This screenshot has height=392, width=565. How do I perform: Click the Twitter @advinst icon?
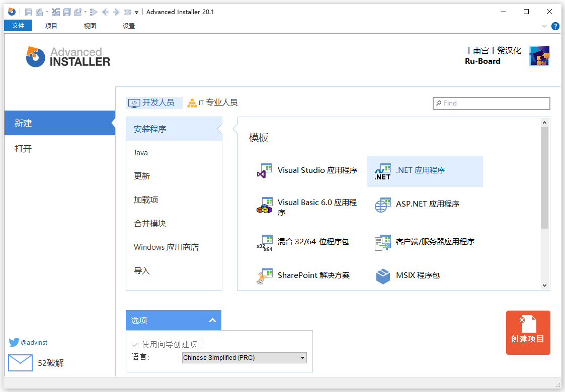point(14,342)
